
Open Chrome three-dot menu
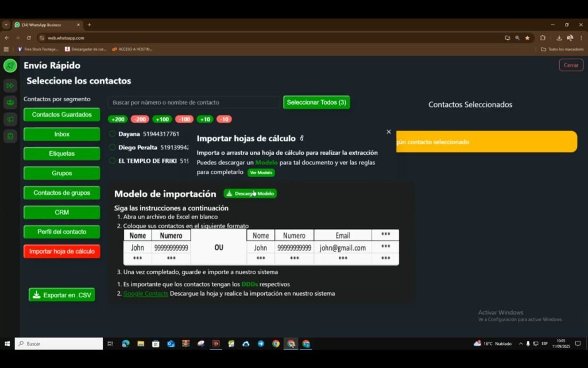pyautogui.click(x=580, y=38)
